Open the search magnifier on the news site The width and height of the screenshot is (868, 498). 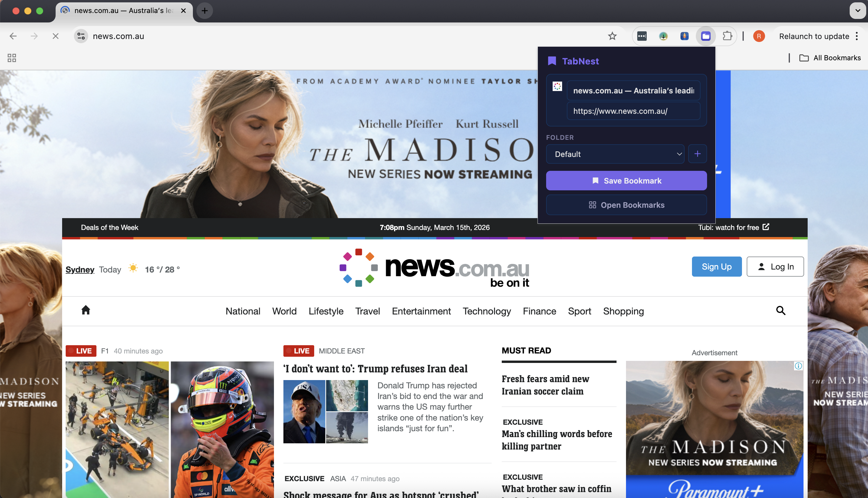tap(781, 311)
